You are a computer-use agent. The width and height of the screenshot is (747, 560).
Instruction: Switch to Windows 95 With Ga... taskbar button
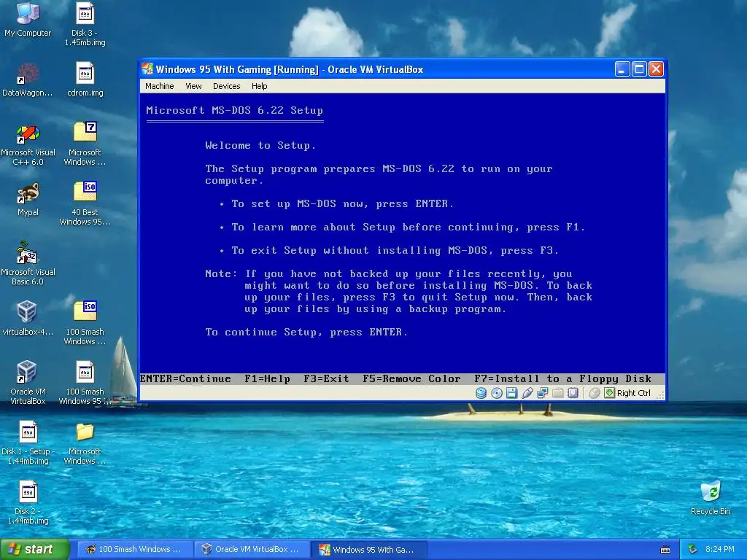369,549
